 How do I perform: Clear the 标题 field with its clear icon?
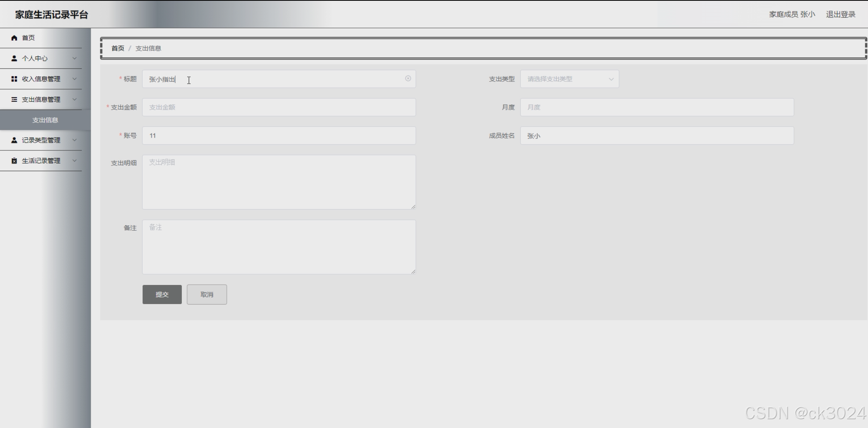point(408,78)
